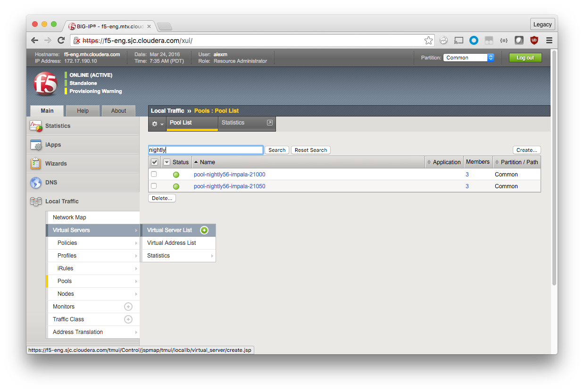Select Virtual Address List menu item
Image resolution: width=584 pixels, height=392 pixels.
pos(172,243)
